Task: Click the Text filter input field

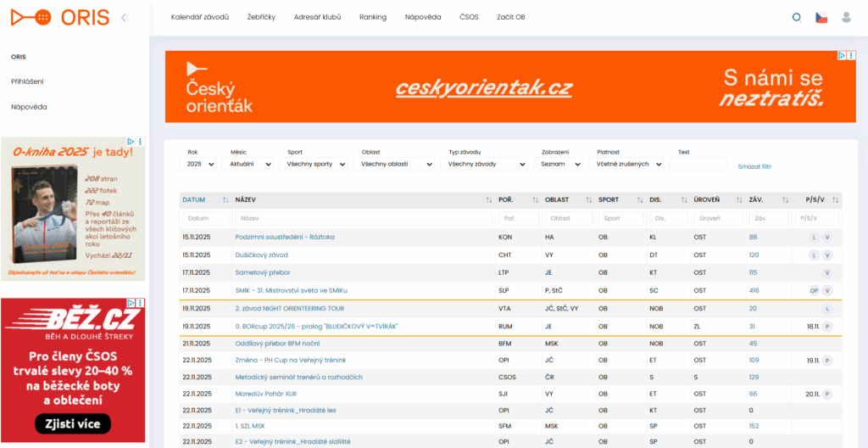Action: [x=698, y=164]
